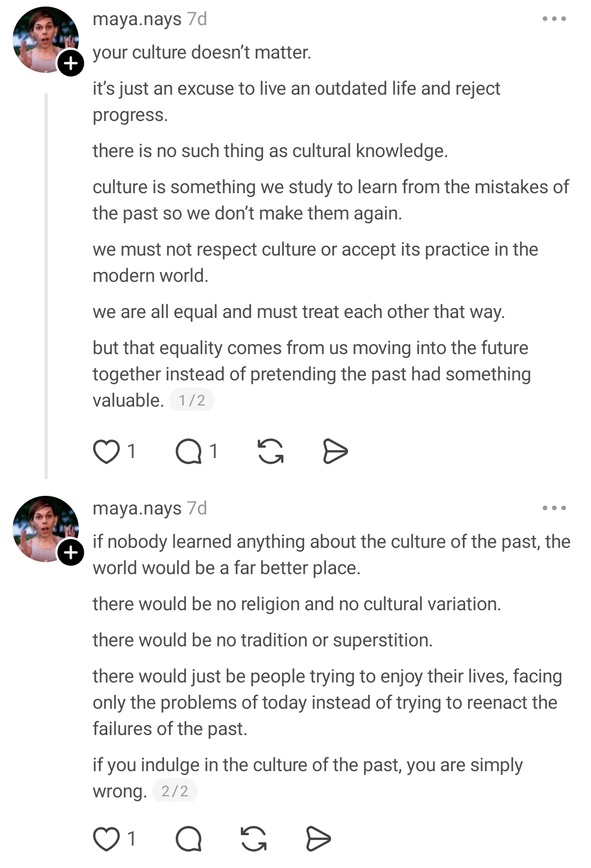The width and height of the screenshot is (591, 868).
Task: Like the first maya.nays post
Action: [x=106, y=452]
